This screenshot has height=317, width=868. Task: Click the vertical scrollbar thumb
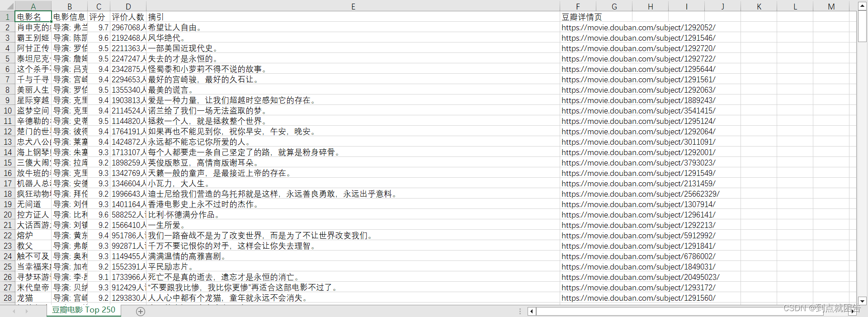click(862, 26)
